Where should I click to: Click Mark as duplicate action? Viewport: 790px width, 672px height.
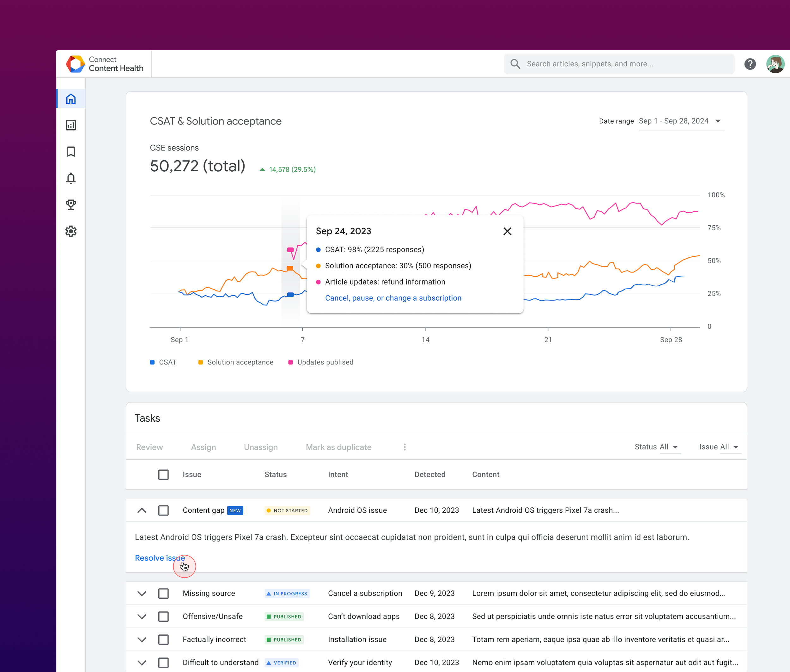(338, 447)
